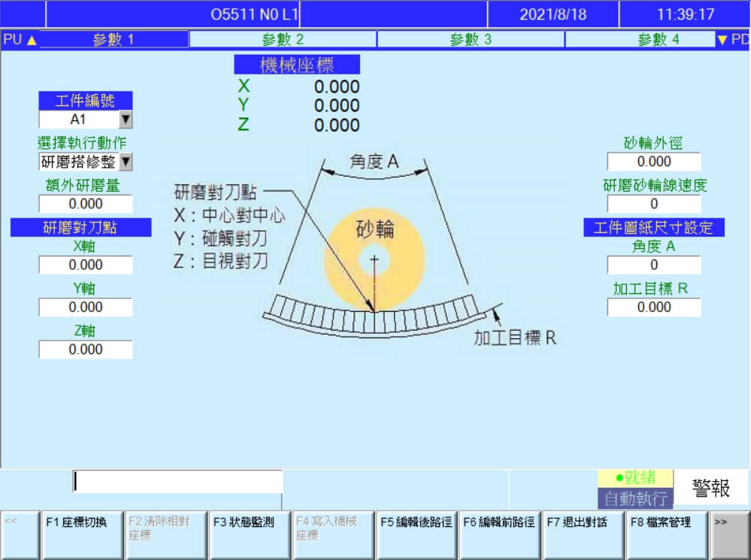
Task: Click the 額外研磨量 input field
Action: [x=86, y=204]
